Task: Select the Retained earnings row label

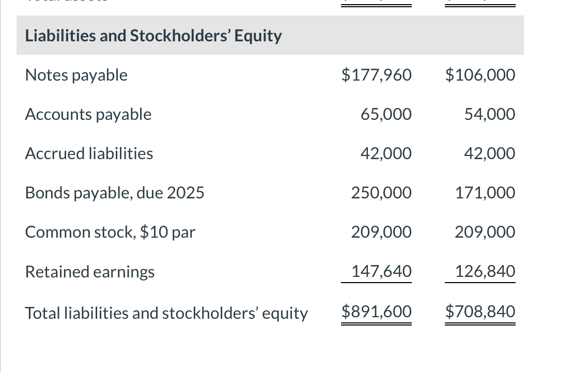Action: pyautogui.click(x=90, y=272)
